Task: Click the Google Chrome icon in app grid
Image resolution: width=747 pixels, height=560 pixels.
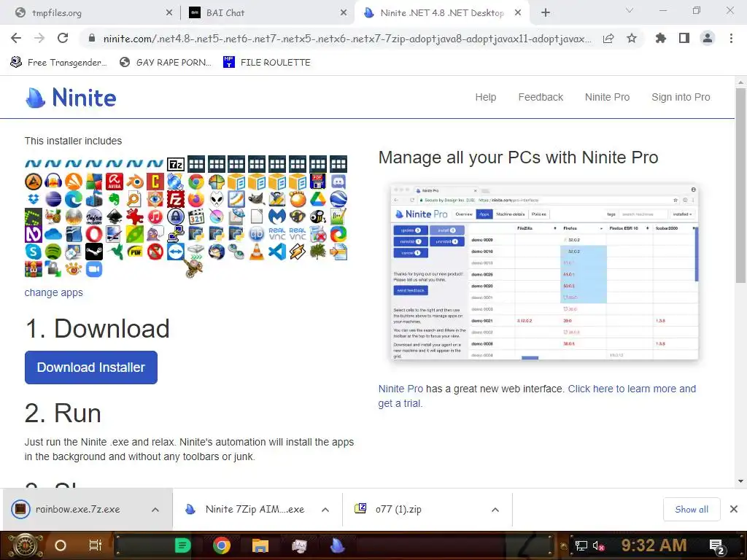Action: pyautogui.click(x=196, y=182)
